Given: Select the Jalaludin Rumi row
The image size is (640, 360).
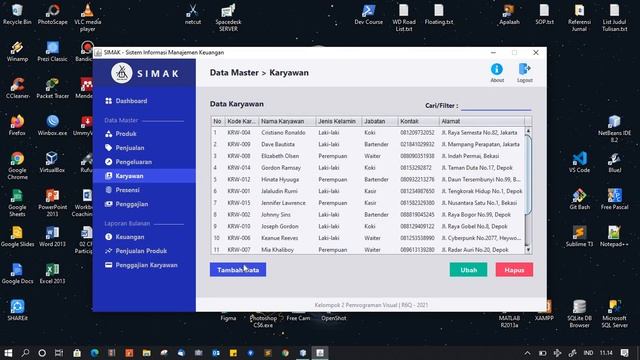Looking at the screenshot, I should click(368, 191).
